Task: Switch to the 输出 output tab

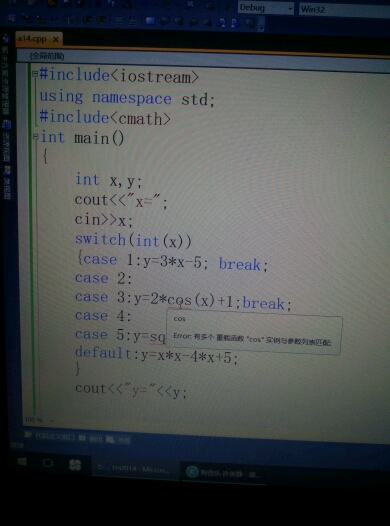Action: (x=91, y=438)
